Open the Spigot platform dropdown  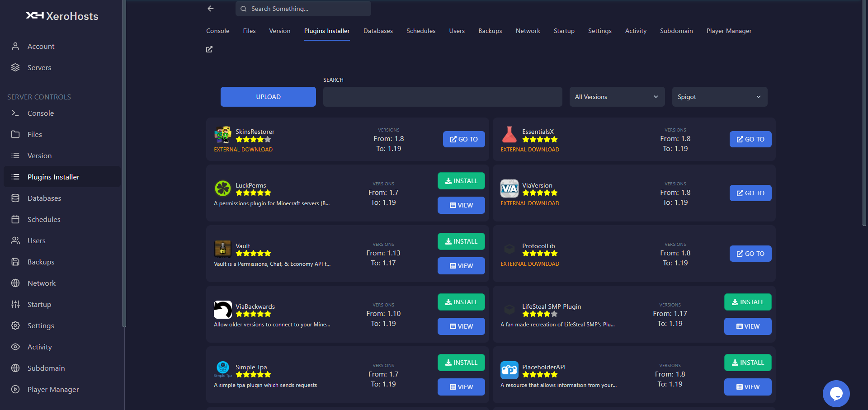(720, 97)
